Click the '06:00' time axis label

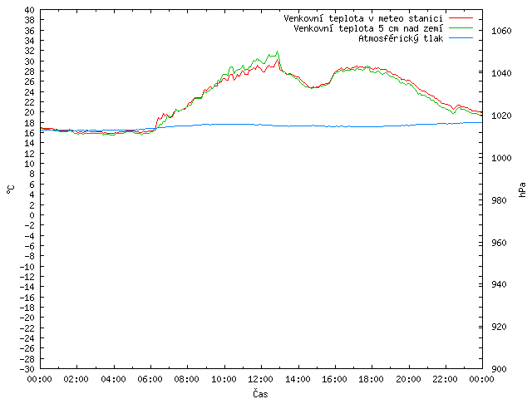[x=150, y=379]
